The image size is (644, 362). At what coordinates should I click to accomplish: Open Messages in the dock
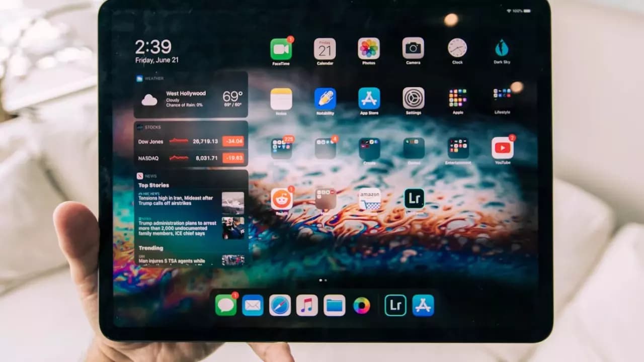(x=226, y=305)
